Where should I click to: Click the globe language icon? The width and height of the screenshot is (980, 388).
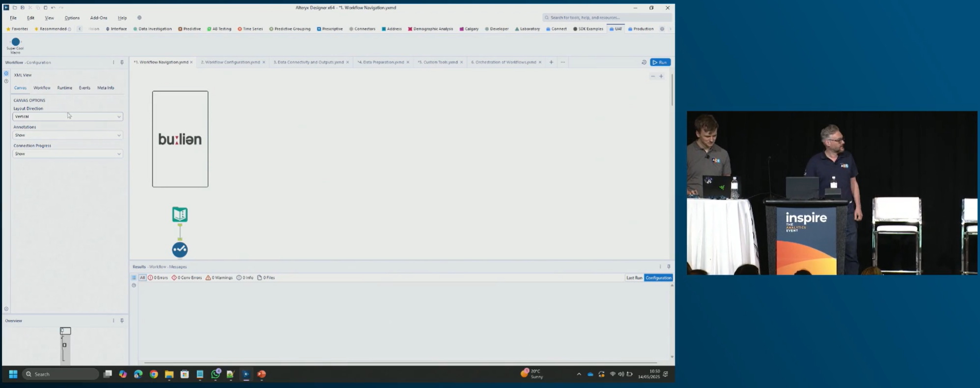point(140,18)
